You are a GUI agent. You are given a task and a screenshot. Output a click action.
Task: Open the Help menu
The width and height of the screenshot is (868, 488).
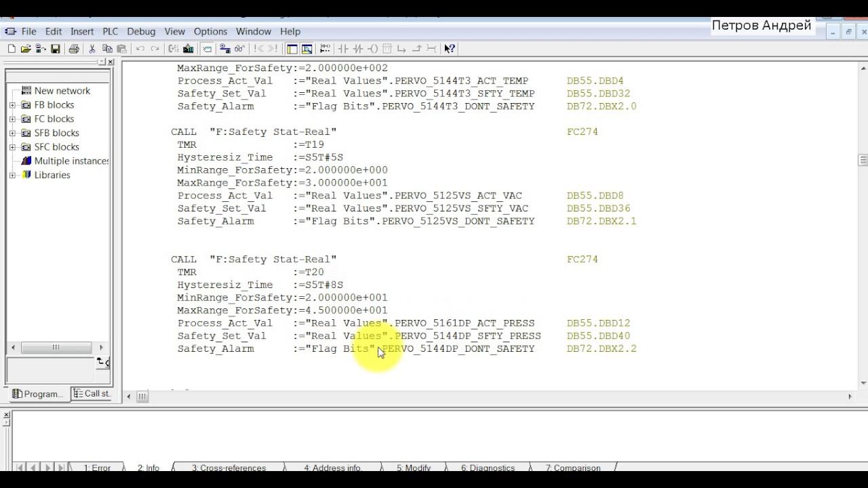pyautogui.click(x=290, y=31)
